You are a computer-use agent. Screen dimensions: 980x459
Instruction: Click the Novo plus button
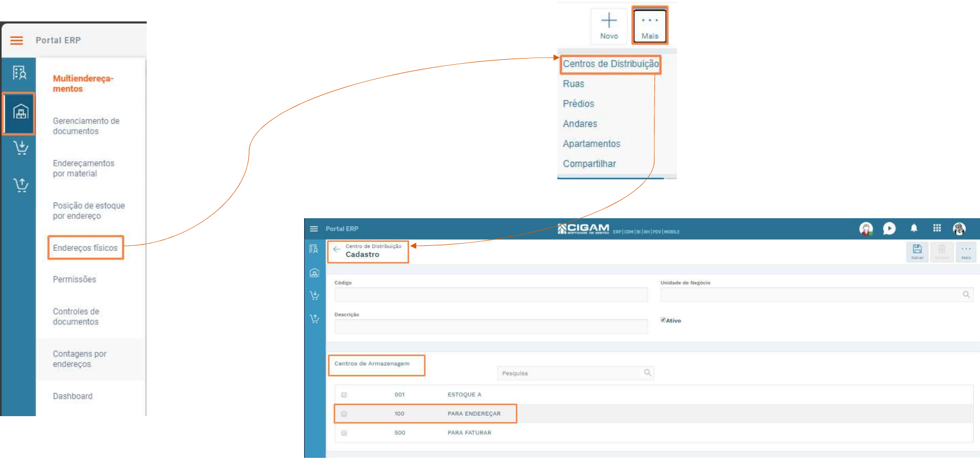click(x=609, y=26)
